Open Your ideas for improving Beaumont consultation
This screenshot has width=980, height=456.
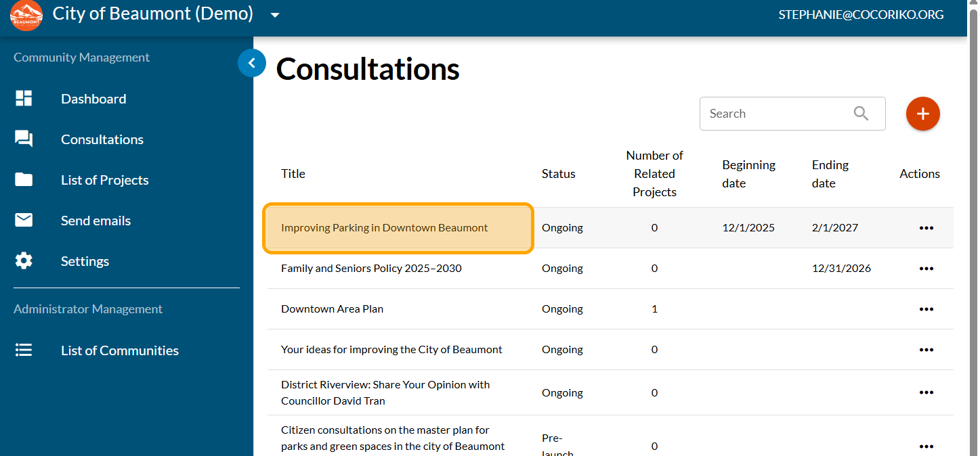coord(391,350)
